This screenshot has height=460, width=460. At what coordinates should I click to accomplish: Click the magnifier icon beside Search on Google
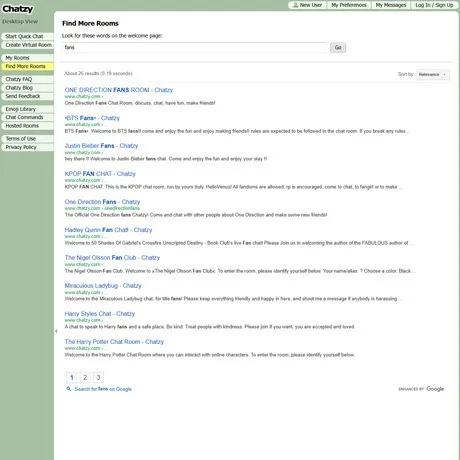(69, 389)
